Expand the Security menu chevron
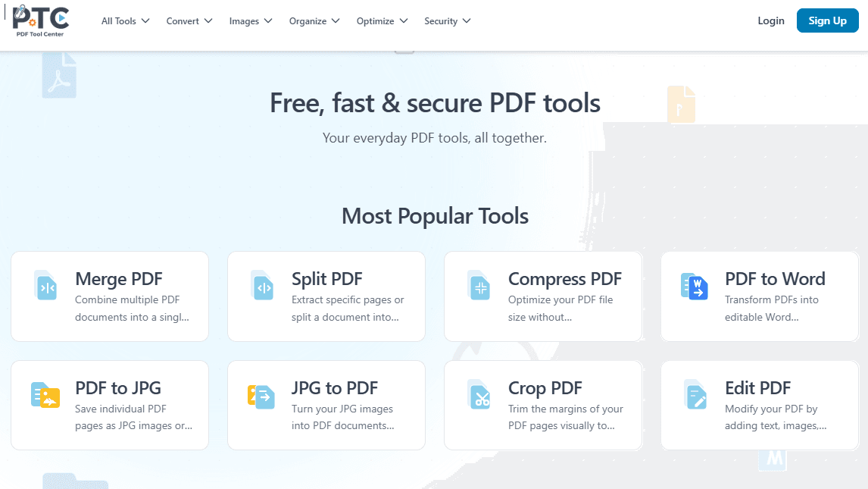This screenshot has height=489, width=868. pos(467,21)
